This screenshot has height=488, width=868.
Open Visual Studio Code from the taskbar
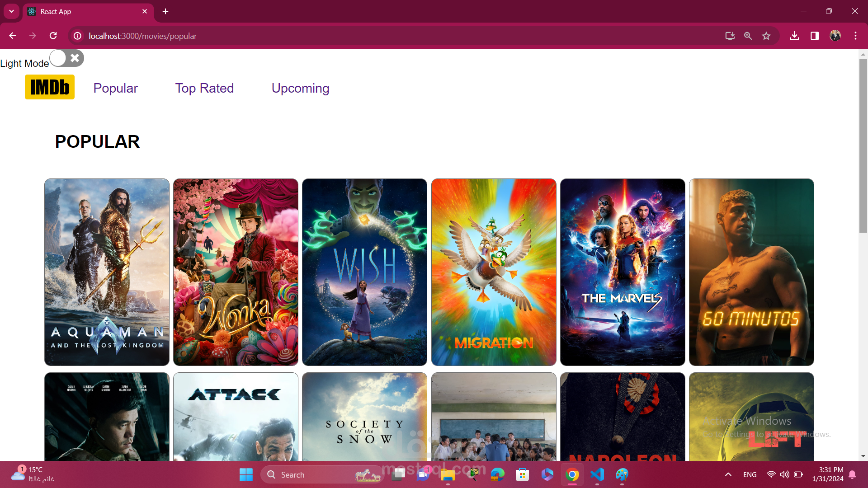tap(597, 475)
